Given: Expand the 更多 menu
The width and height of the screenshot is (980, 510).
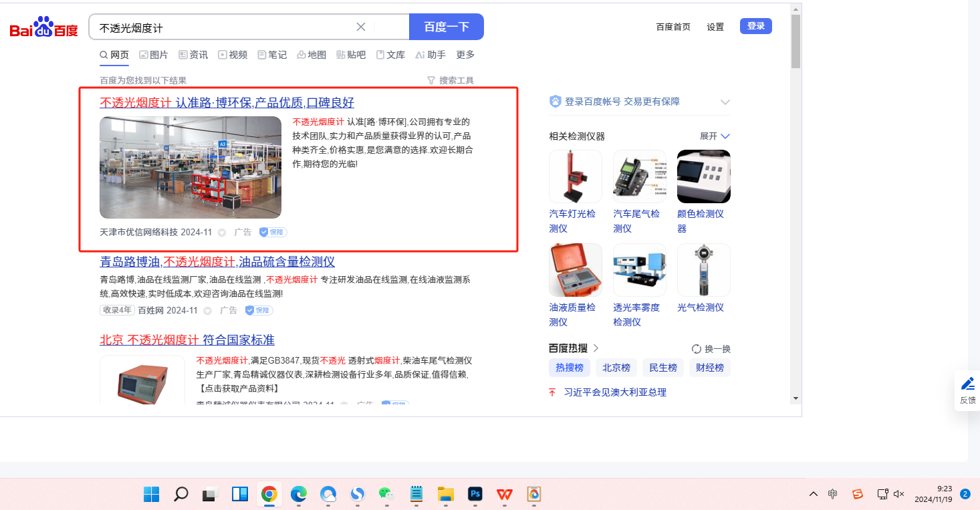Looking at the screenshot, I should (465, 55).
